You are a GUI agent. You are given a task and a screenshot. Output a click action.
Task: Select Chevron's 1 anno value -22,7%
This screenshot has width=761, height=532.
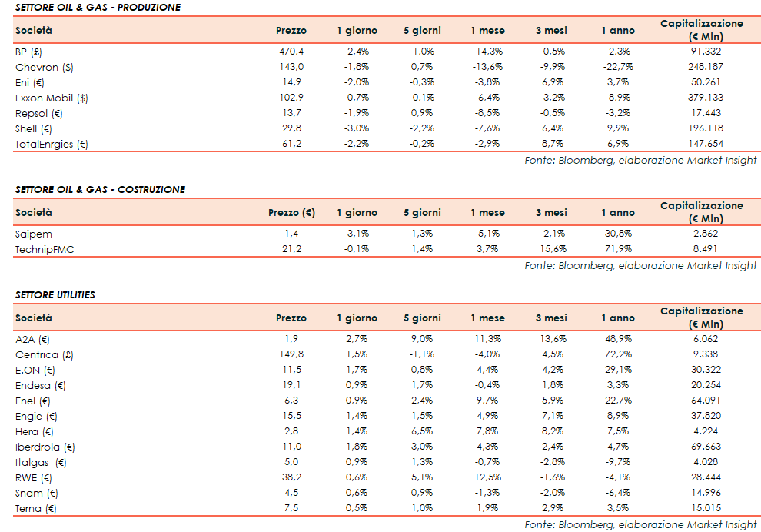[617, 67]
